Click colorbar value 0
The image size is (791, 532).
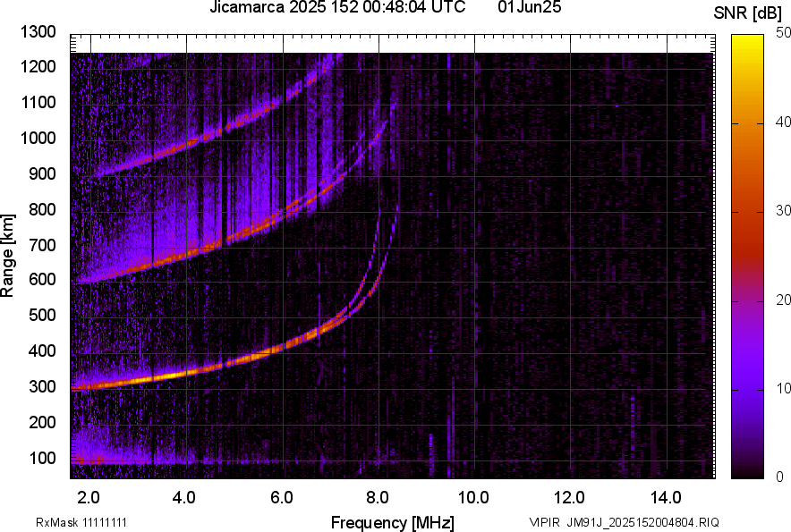[780, 477]
